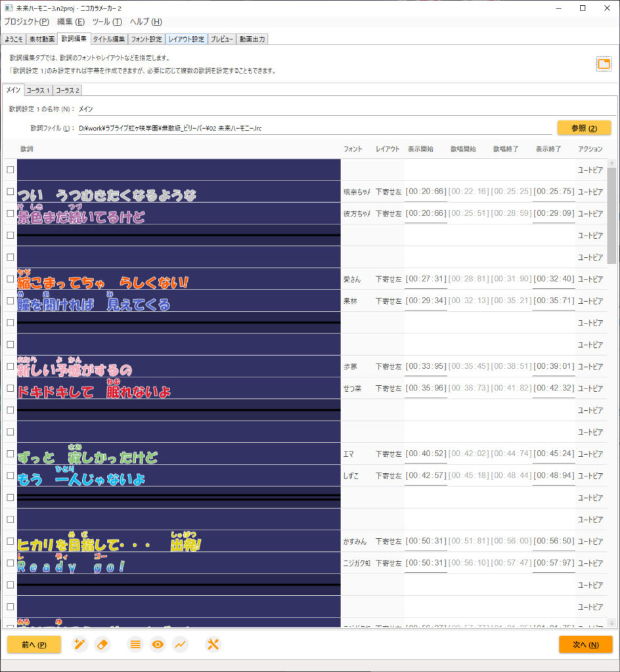Tick checkbox for row 縮こまってちゃ らしくない!
This screenshot has height=672, width=620.
coord(11,279)
